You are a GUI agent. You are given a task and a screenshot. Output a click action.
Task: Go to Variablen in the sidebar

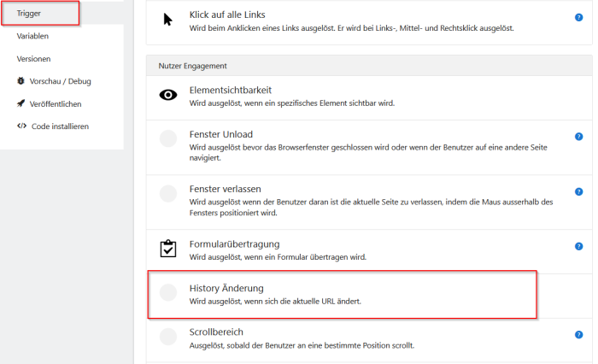tap(32, 36)
